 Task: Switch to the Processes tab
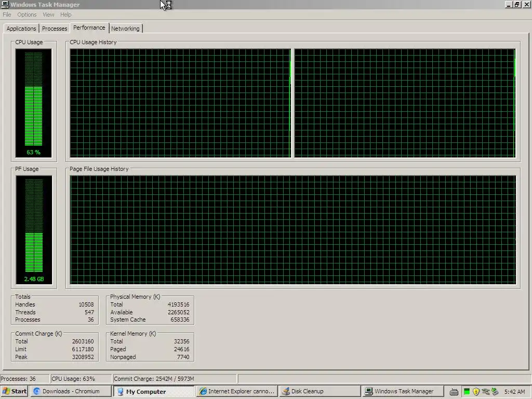pyautogui.click(x=54, y=29)
